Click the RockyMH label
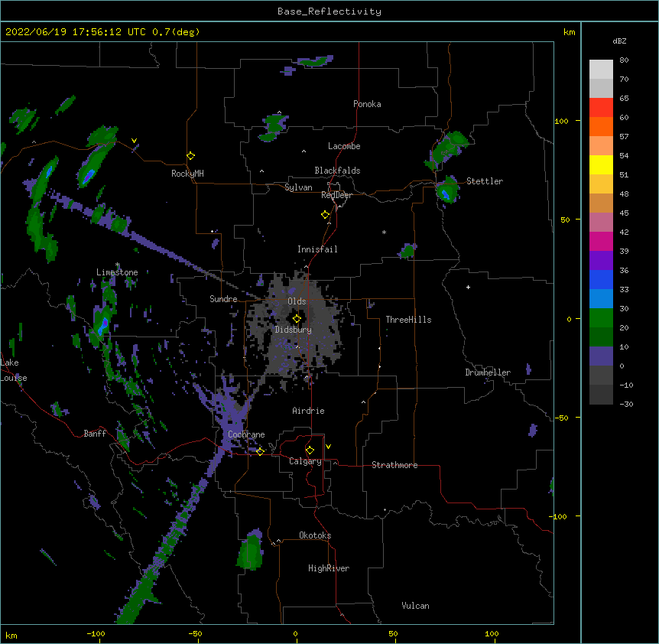 point(187,174)
